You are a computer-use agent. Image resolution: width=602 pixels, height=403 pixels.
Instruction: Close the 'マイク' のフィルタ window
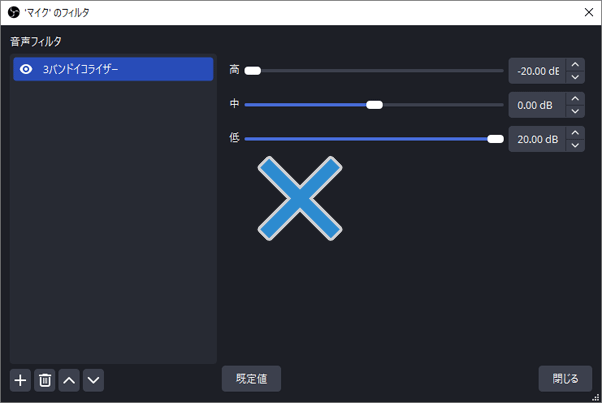(x=589, y=12)
